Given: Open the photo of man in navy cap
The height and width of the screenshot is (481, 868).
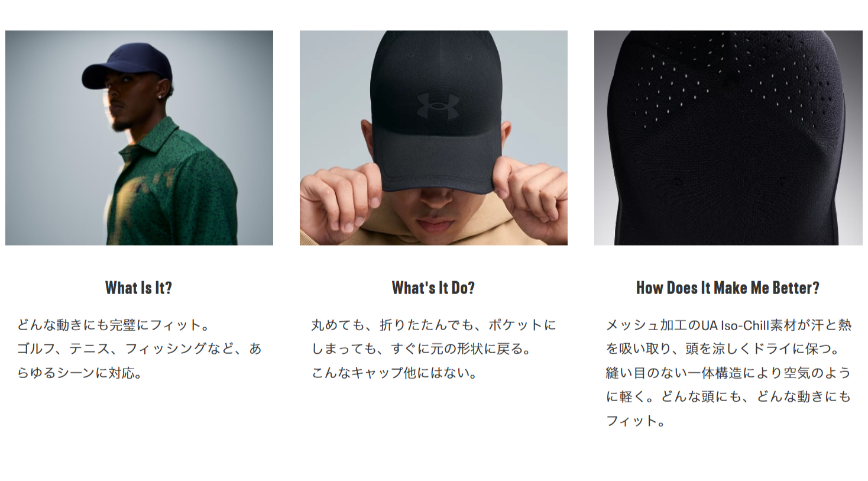Looking at the screenshot, I should click(x=139, y=138).
